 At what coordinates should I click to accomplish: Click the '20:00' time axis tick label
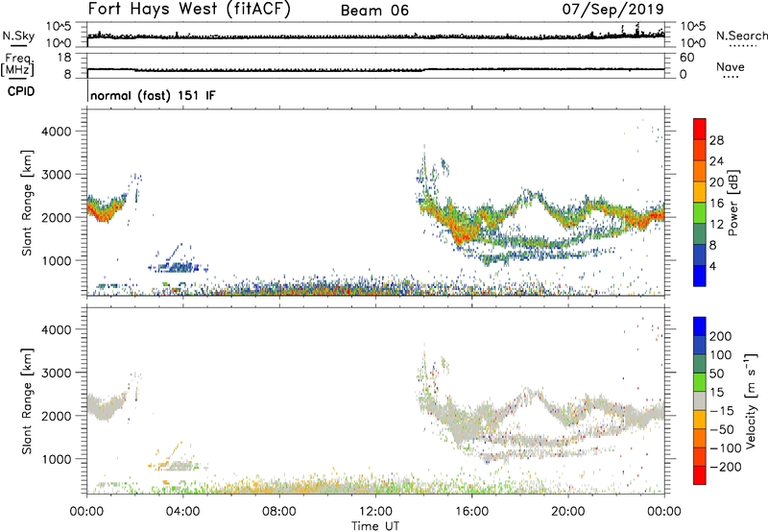[568, 512]
